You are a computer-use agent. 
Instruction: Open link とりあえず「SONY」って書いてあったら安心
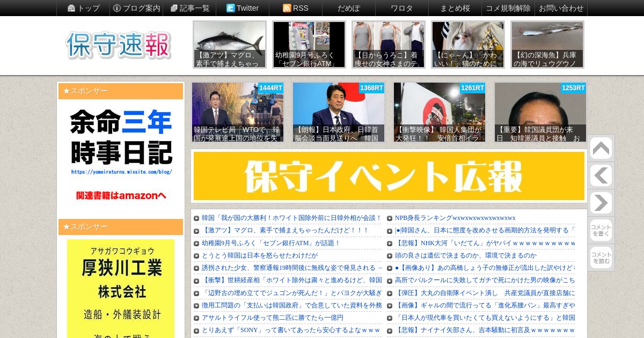(x=290, y=330)
